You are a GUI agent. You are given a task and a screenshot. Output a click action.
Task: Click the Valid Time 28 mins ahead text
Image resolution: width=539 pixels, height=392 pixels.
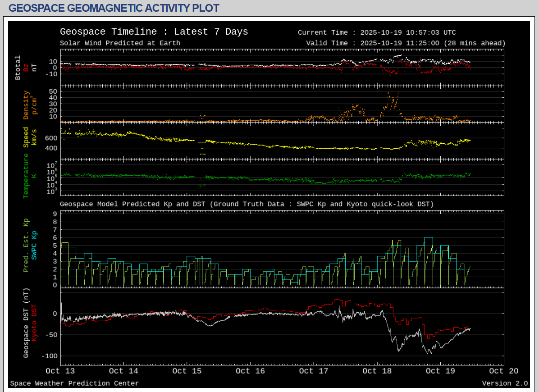[405, 43]
